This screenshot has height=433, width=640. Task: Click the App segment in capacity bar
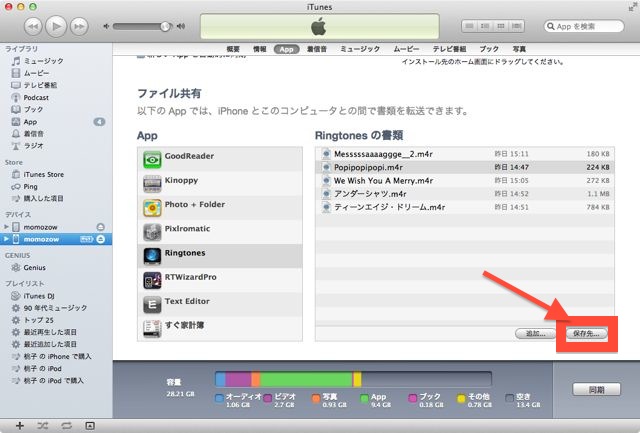click(x=306, y=379)
